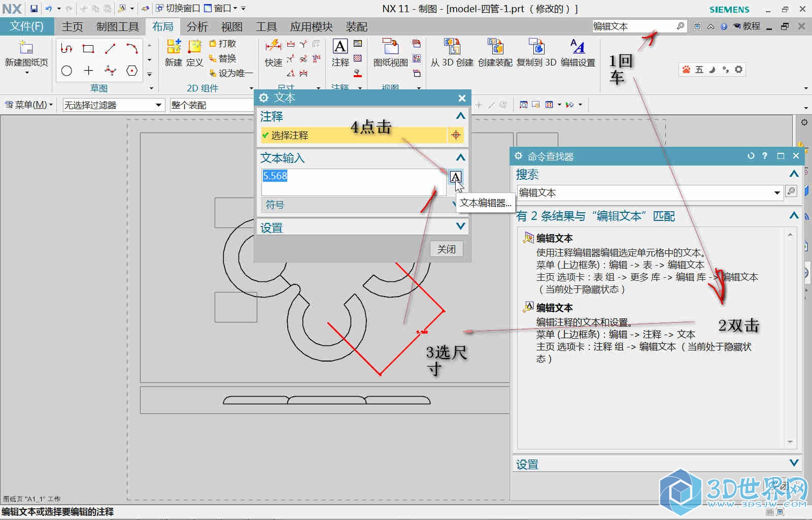Select the Arc sketch tool
812x520 pixels.
(x=132, y=49)
